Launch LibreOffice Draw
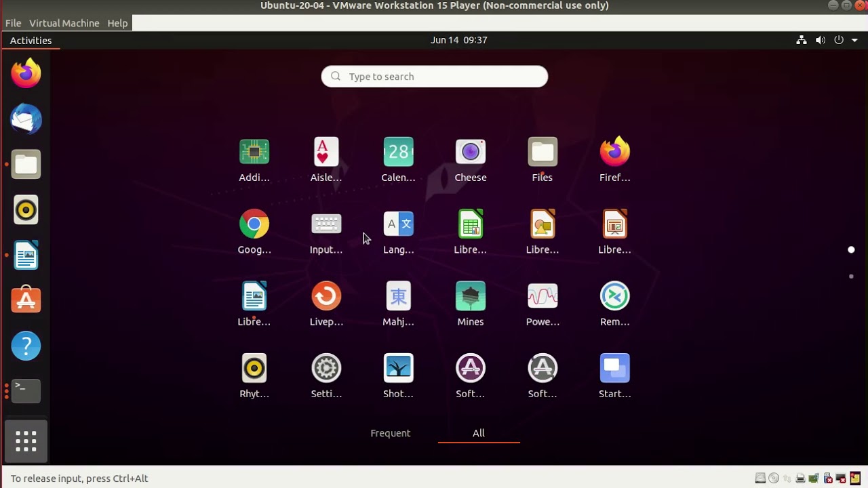This screenshot has height=488, width=868. [542, 232]
